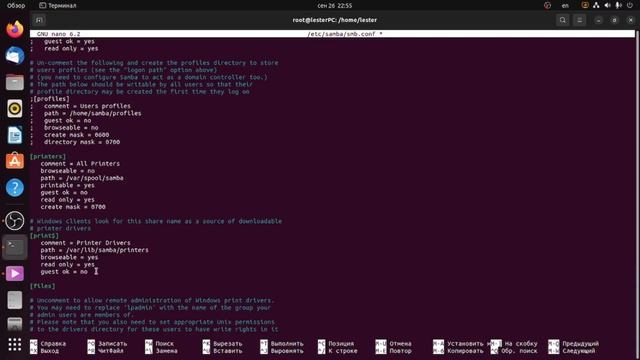Click the red round tray indicator

pos(547,5)
